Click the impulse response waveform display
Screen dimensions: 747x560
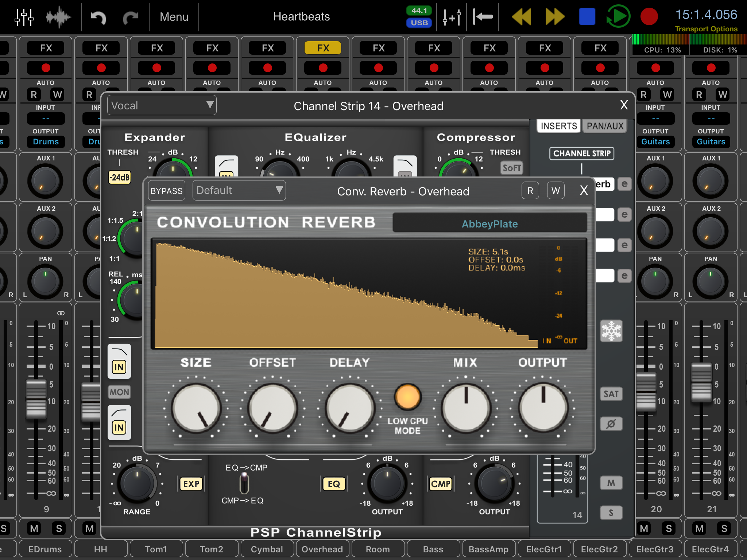click(x=369, y=294)
